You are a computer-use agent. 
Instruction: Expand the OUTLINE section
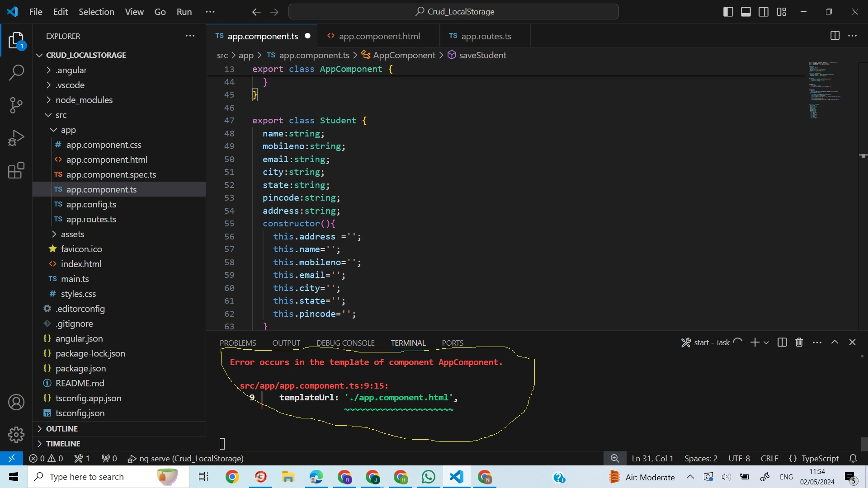(x=61, y=429)
